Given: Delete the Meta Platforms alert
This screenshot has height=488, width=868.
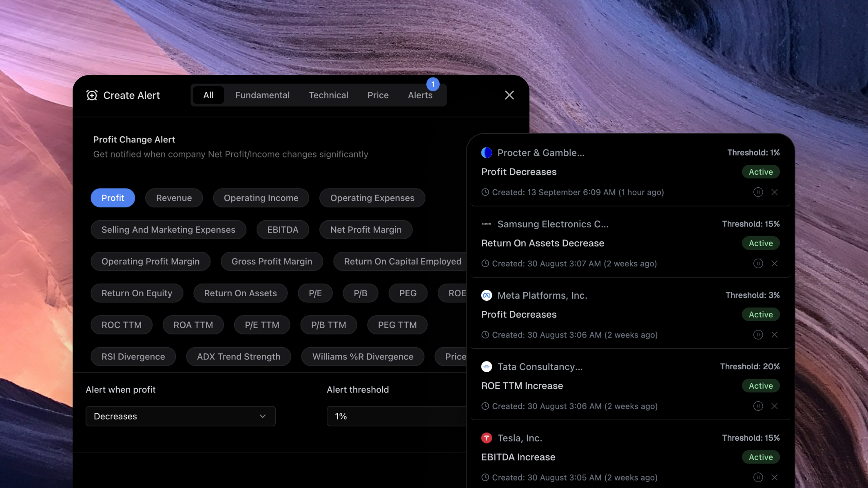Looking at the screenshot, I should point(775,335).
